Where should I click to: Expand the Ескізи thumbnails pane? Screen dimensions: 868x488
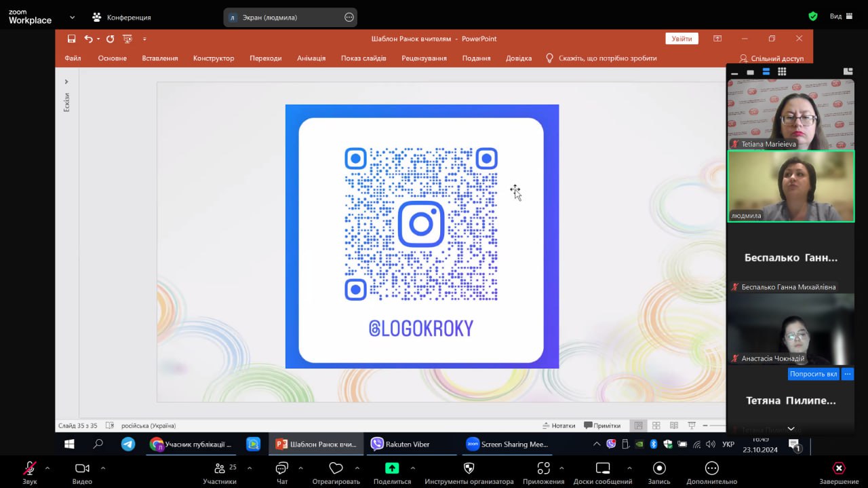click(x=66, y=81)
